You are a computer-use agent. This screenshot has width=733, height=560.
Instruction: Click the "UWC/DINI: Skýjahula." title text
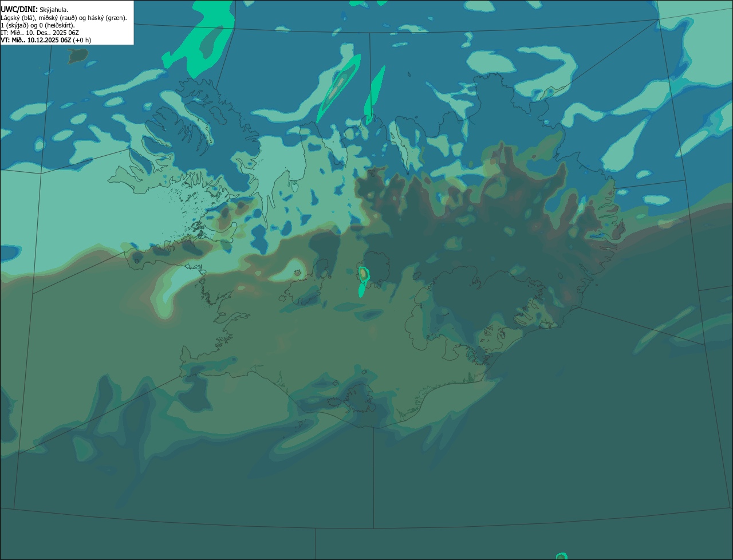[x=34, y=10]
